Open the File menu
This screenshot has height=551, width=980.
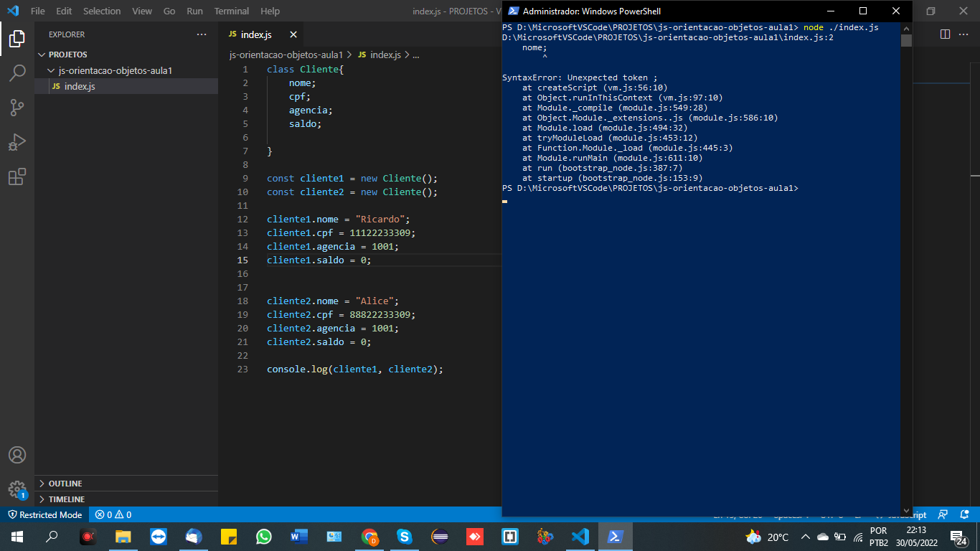pos(38,11)
